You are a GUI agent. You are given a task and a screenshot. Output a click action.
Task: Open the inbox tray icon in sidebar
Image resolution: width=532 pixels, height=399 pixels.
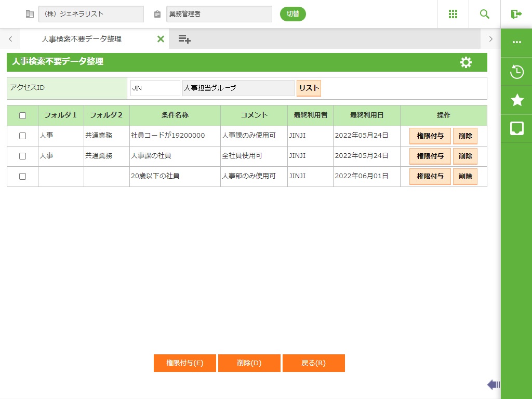pyautogui.click(x=516, y=129)
